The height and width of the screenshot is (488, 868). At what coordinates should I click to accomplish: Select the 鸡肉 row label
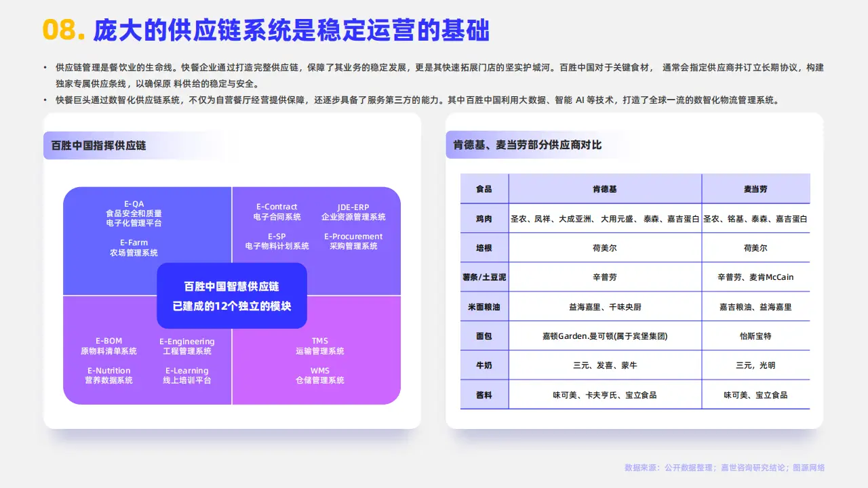coord(484,219)
